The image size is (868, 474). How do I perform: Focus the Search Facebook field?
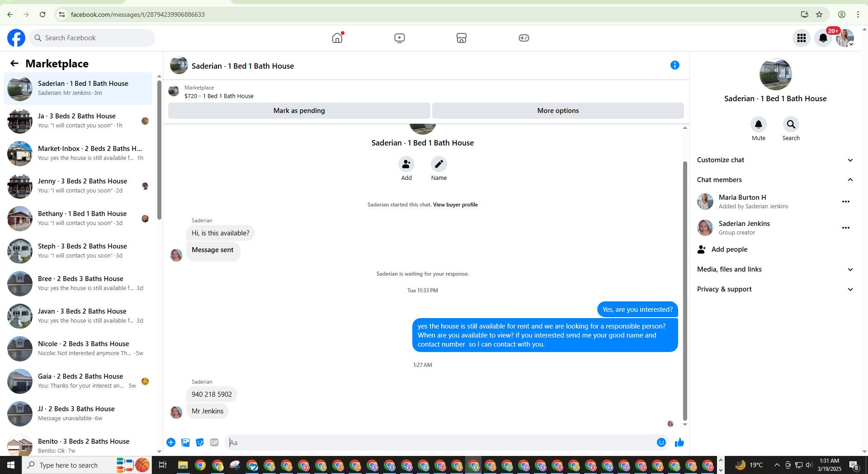click(92, 38)
